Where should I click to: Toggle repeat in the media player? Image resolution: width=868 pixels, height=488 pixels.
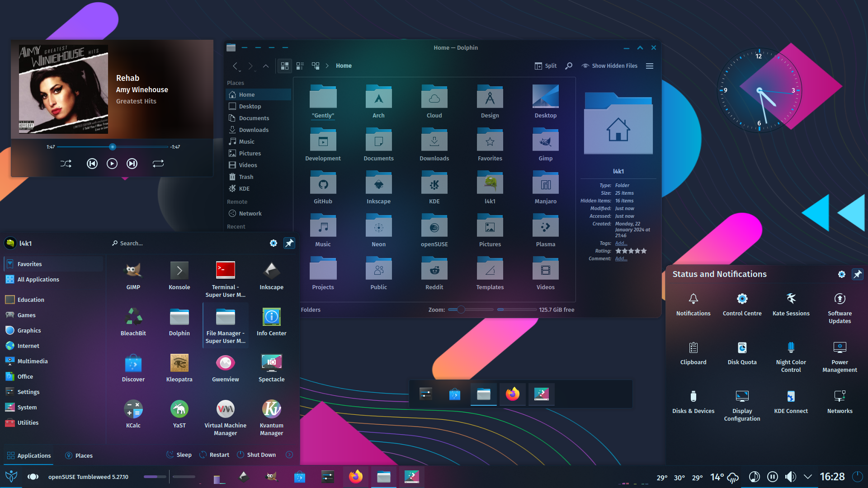158,164
